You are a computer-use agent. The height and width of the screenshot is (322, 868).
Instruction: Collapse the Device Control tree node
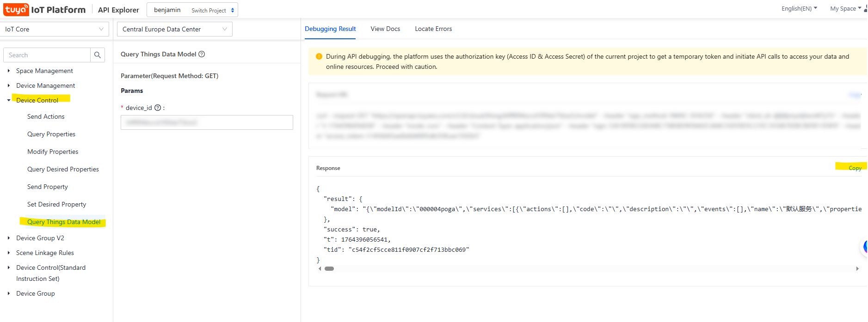9,100
